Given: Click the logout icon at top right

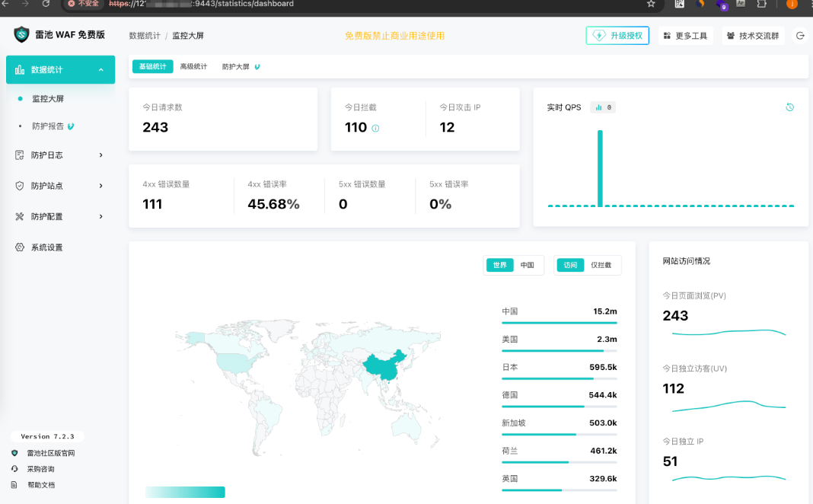Looking at the screenshot, I should (800, 36).
